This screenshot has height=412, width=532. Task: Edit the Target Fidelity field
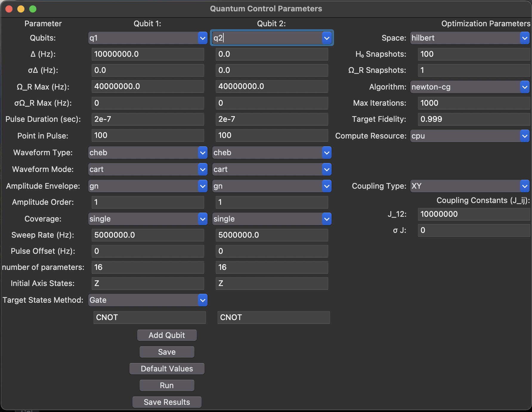pos(474,119)
